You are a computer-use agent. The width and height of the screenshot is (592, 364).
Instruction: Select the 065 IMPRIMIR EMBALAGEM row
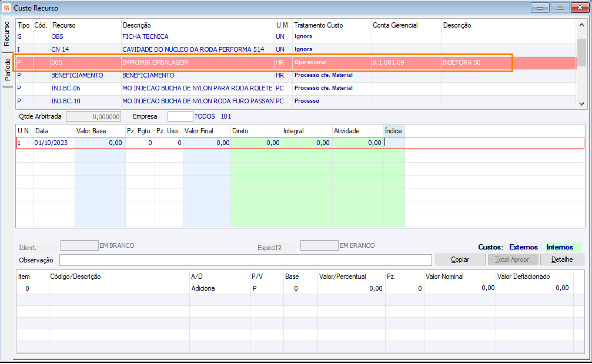tap(296, 62)
